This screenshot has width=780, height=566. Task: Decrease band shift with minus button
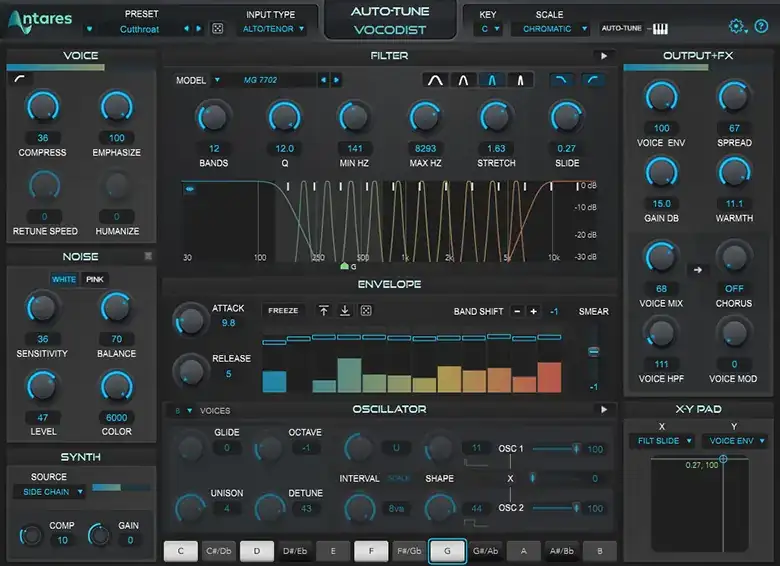517,311
